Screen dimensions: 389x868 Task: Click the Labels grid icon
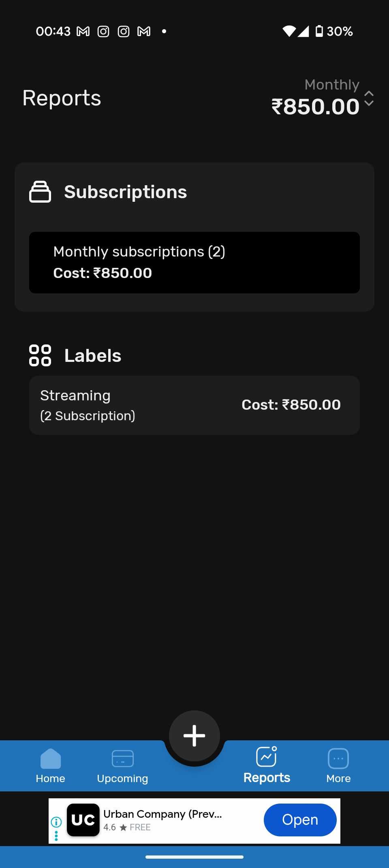point(40,355)
